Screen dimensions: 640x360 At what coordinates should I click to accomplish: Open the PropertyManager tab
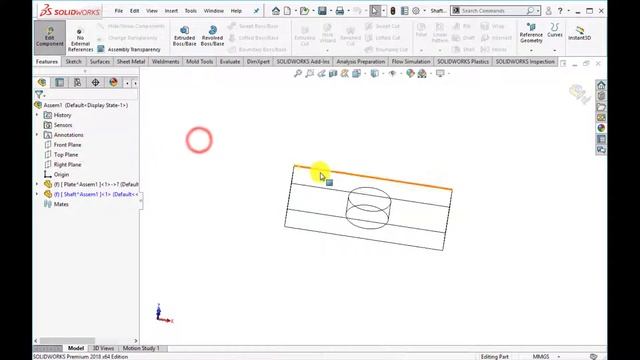pyautogui.click(x=60, y=82)
